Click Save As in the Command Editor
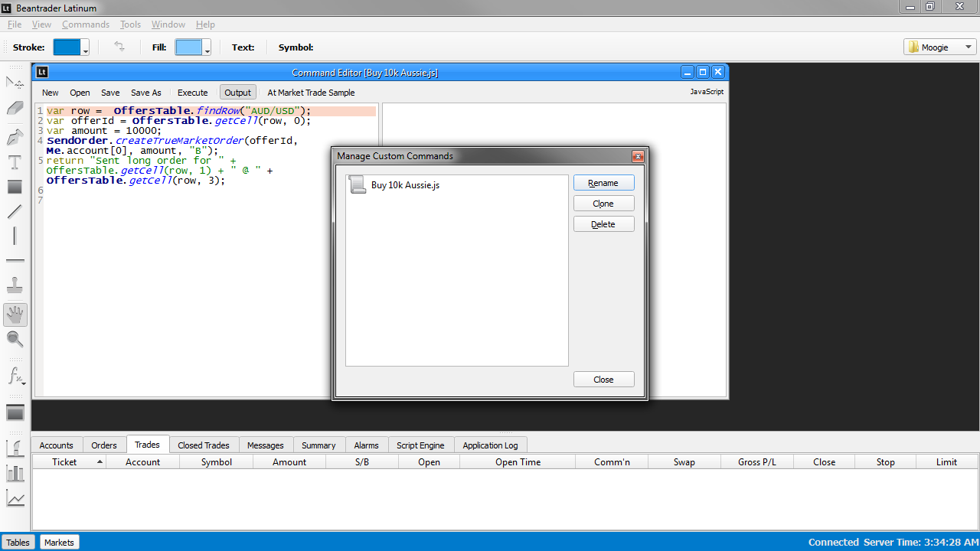 click(146, 93)
